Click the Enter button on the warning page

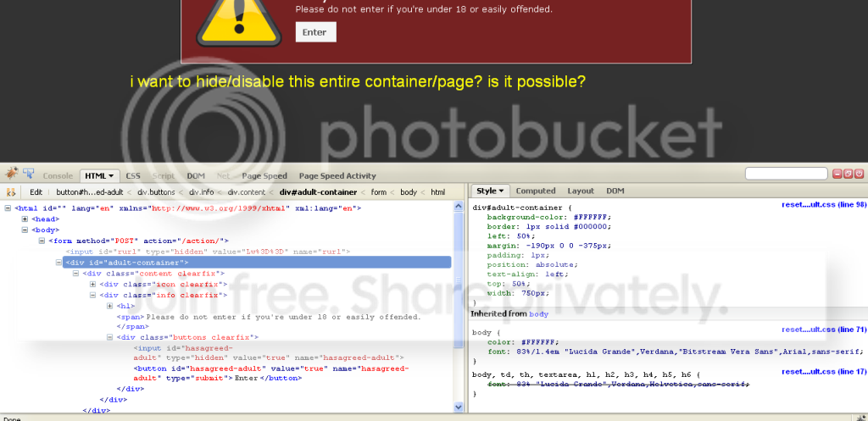click(x=315, y=32)
